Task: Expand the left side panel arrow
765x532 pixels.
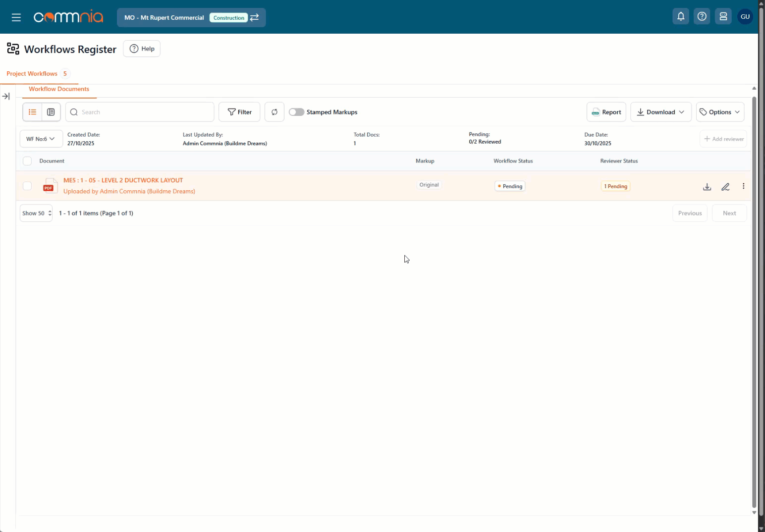Action: [x=6, y=96]
